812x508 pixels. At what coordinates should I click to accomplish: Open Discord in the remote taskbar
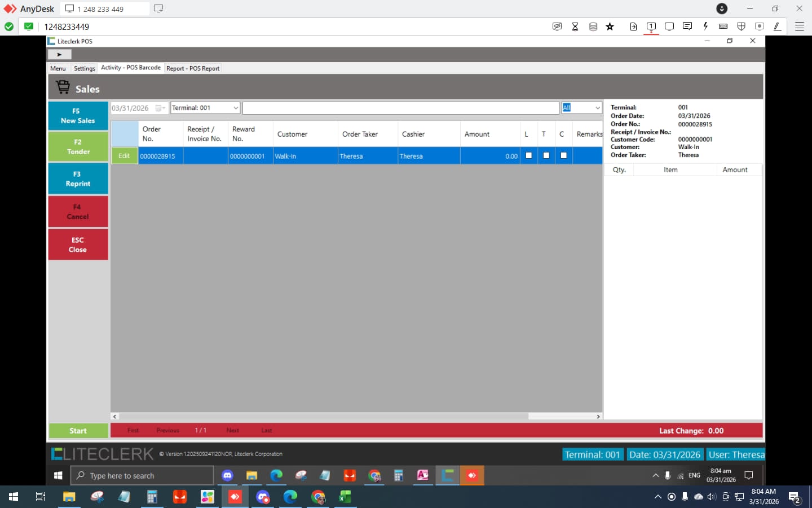(x=227, y=476)
